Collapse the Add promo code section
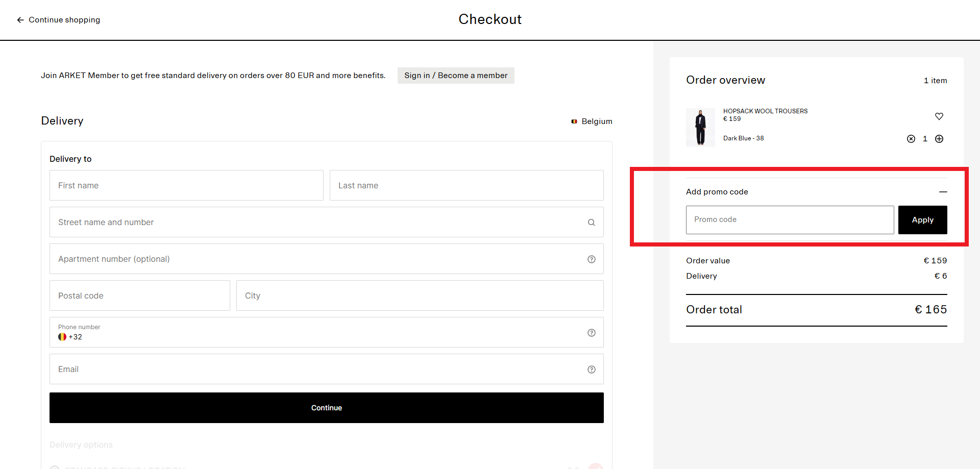This screenshot has height=469, width=980. coord(943,192)
